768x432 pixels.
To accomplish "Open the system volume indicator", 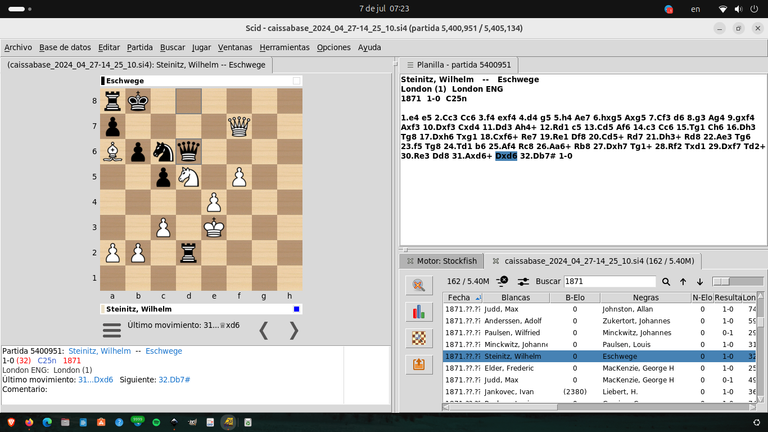I will [739, 9].
